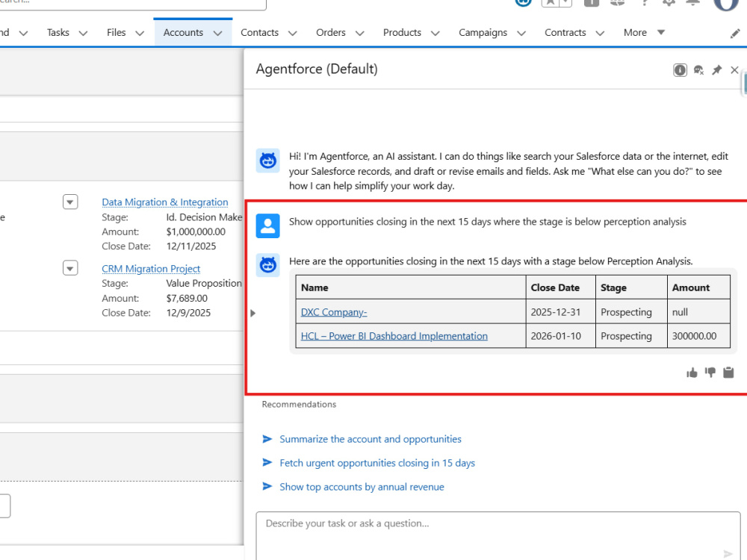Open actions menu for CRM Migration Project
Viewport: 747px width, 560px height.
click(70, 268)
